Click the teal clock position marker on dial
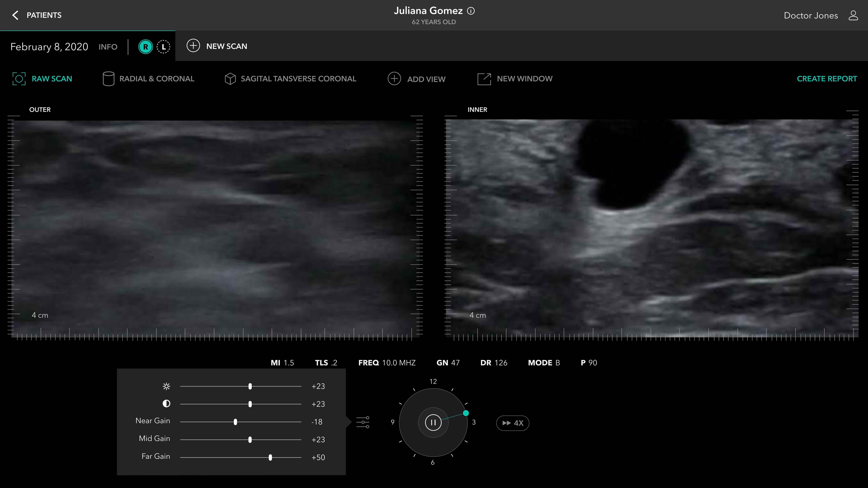Screen dimensions: 868x488 [x=466, y=413]
